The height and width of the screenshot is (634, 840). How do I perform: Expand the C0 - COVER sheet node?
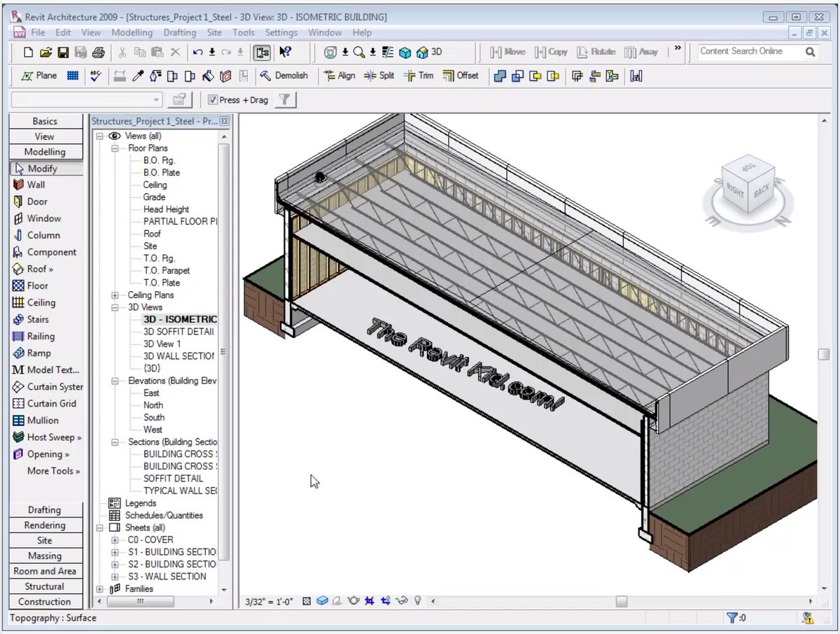tap(115, 540)
